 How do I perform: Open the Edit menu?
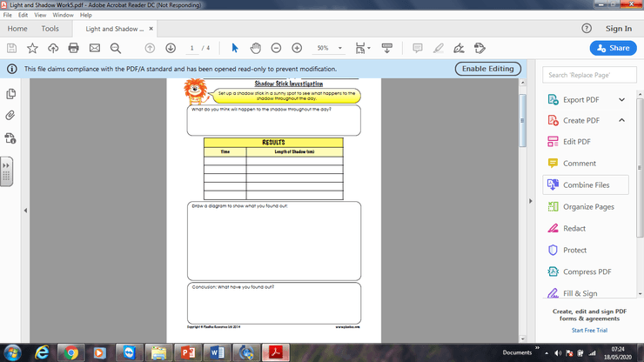23,15
